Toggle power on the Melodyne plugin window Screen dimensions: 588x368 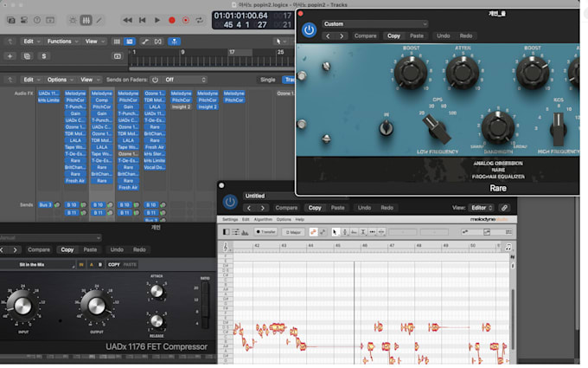(x=230, y=202)
